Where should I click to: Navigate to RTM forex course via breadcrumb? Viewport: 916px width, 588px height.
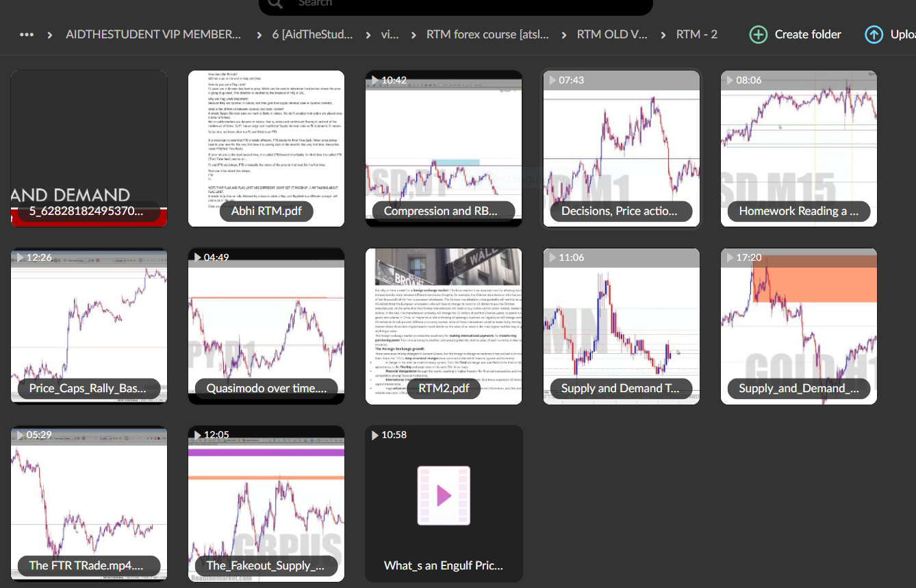tap(487, 34)
